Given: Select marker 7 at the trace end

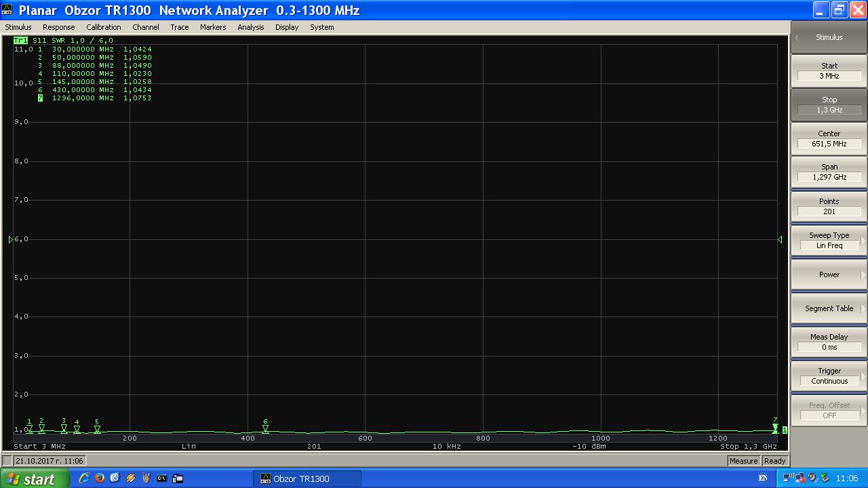Looking at the screenshot, I should coord(775,428).
